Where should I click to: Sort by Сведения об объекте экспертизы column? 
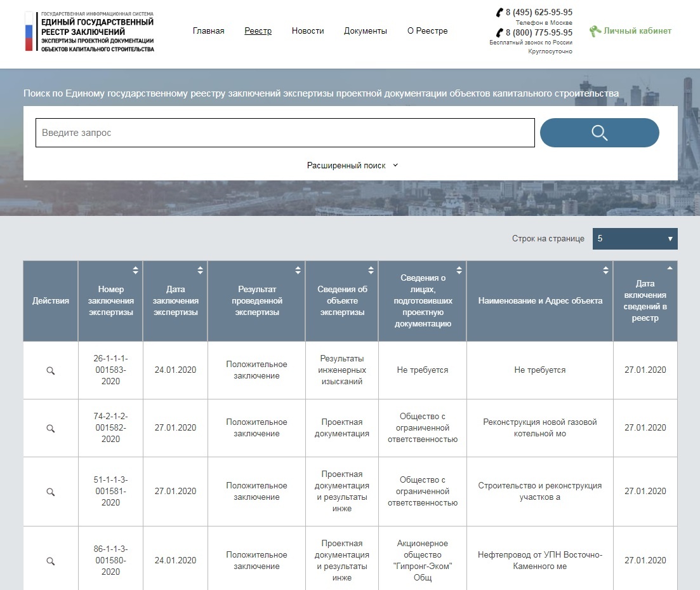[x=371, y=270]
